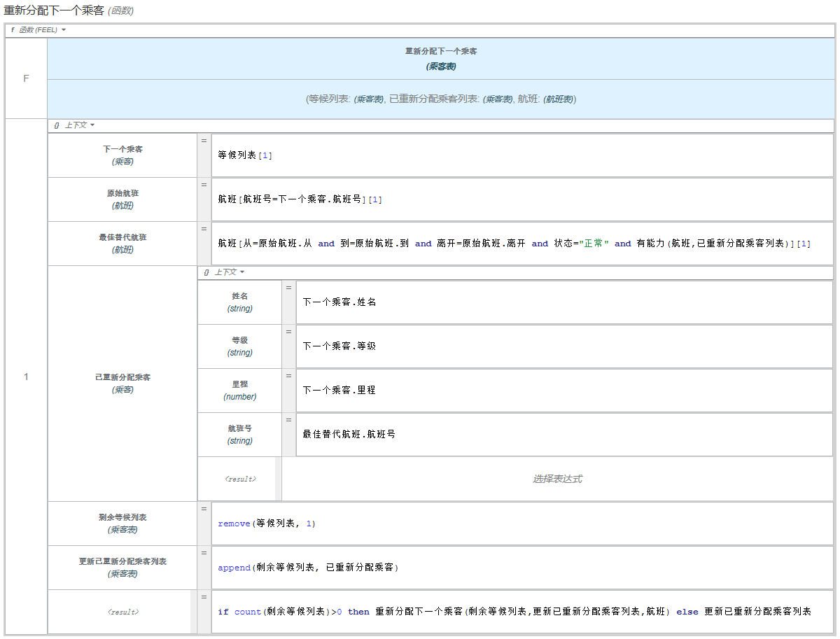Screen dimensions: 840x639
Task: Click the 已重新分配乘客 context entry name
Action: (x=122, y=383)
